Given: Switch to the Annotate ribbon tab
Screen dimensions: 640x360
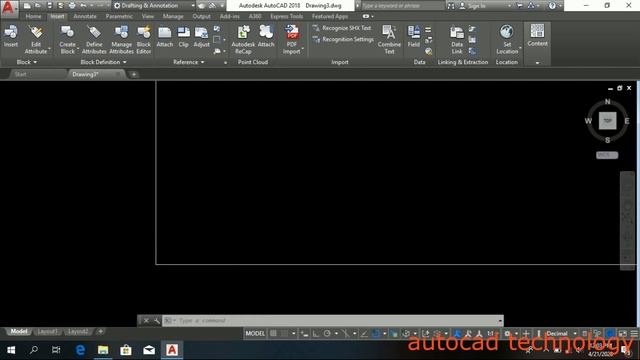Looking at the screenshot, I should pyautogui.click(x=85, y=16).
